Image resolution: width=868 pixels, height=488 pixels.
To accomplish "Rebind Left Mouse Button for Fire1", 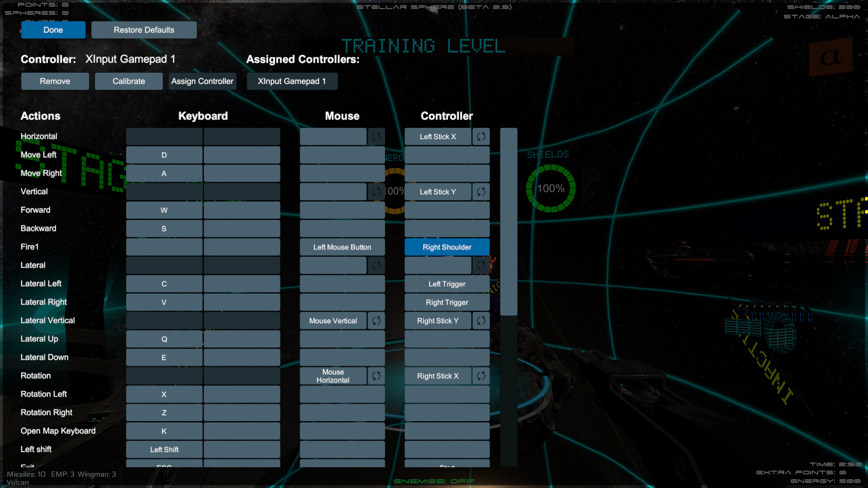I will click(x=342, y=247).
